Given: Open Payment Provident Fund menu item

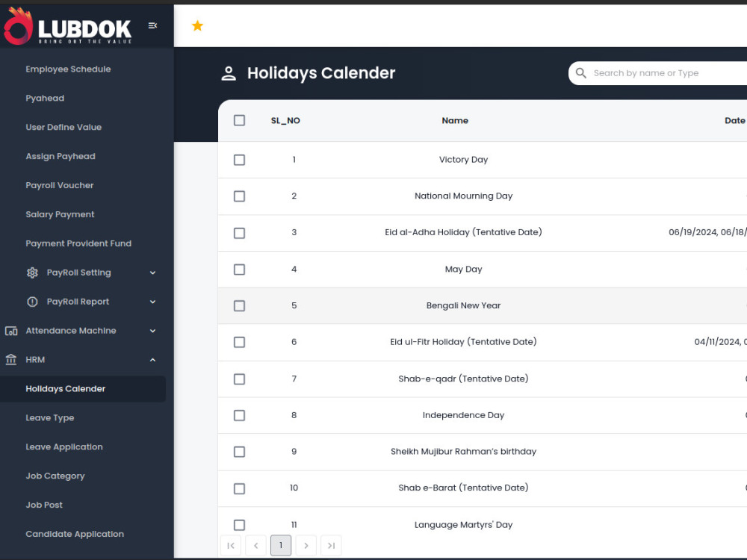Looking at the screenshot, I should click(78, 243).
